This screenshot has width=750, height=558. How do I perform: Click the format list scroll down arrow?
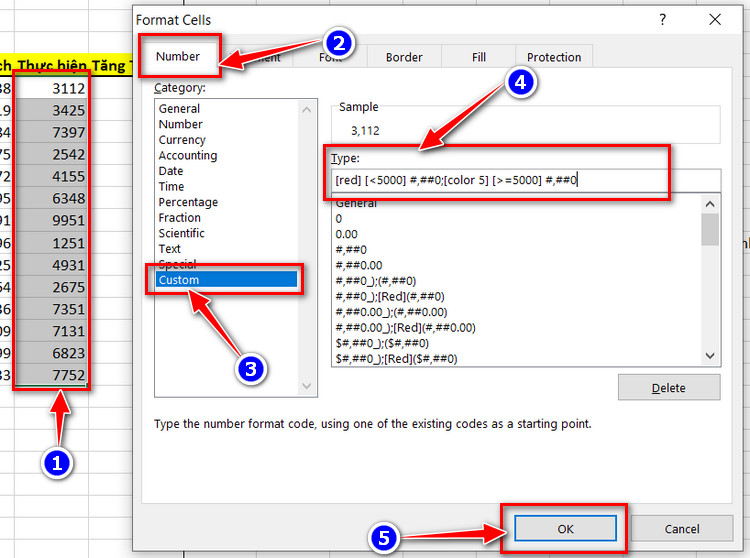tap(710, 355)
